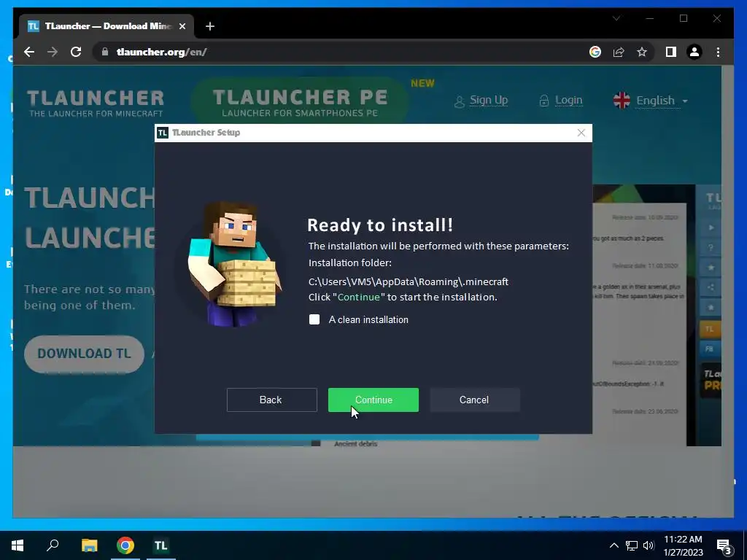Open Chrome tab search chevron
747x560 pixels.
(x=616, y=18)
